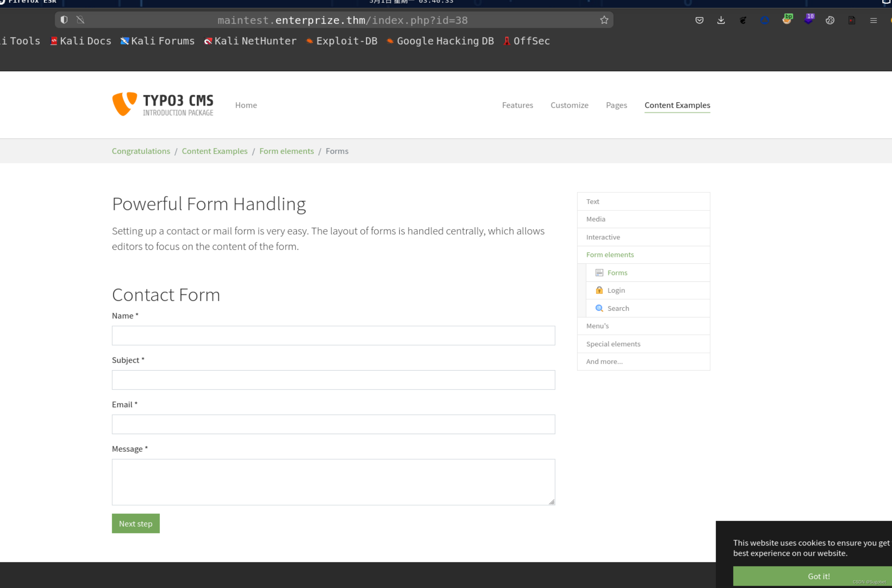Screen dimensions: 892x588
Task: Click the bookmark star in address bar
Action: coord(603,20)
